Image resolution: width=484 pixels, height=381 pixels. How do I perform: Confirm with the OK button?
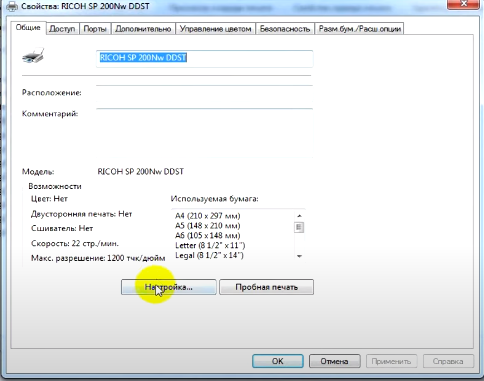click(278, 361)
